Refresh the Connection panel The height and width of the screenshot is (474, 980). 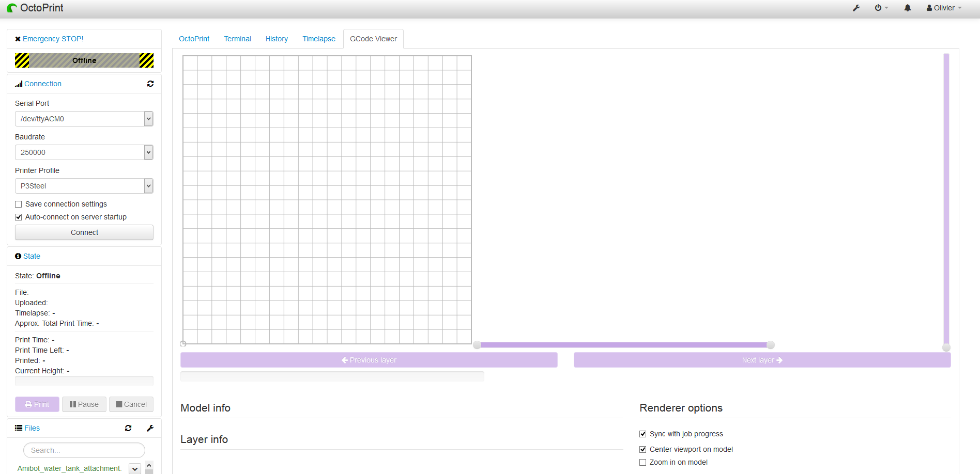click(x=150, y=84)
